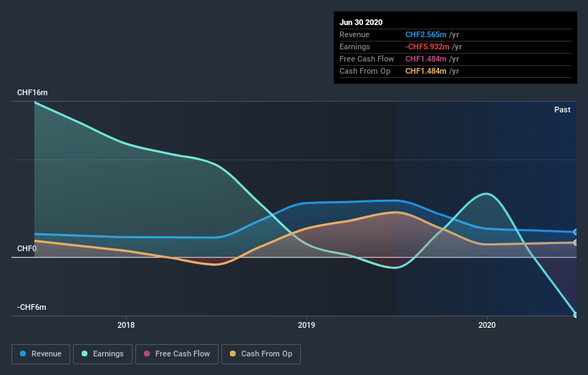
Task: Click the CHF0 y-axis label
Action: (26, 248)
